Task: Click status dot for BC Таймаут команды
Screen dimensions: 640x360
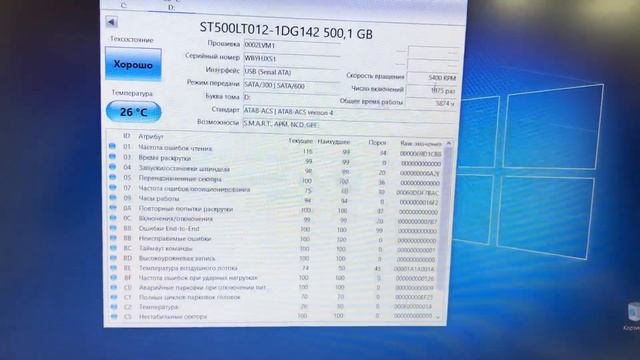Action: [113, 248]
